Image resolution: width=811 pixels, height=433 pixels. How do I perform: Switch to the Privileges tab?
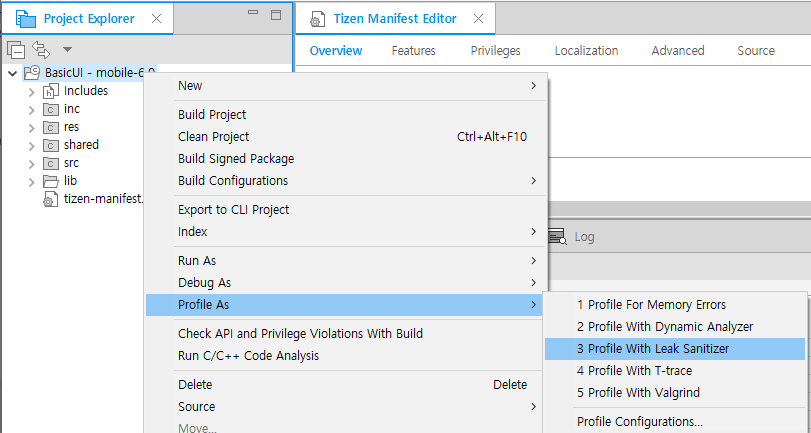pos(495,50)
